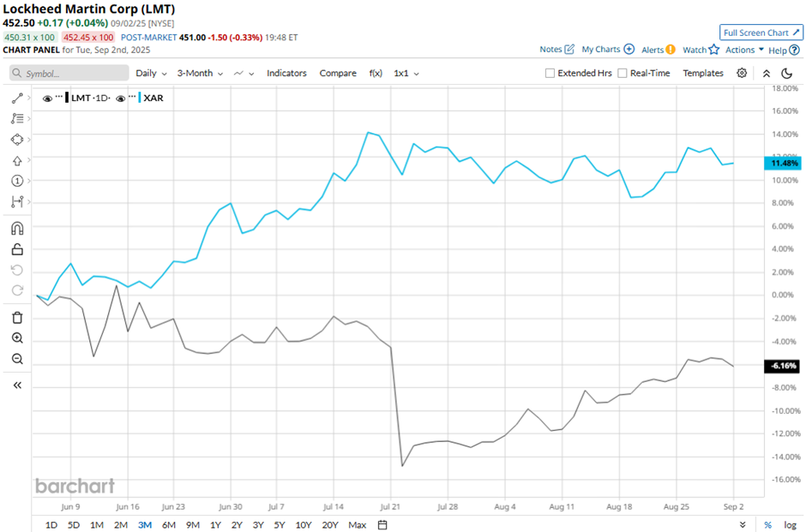
Task: Open the shapes drawing tool
Action: (17, 140)
